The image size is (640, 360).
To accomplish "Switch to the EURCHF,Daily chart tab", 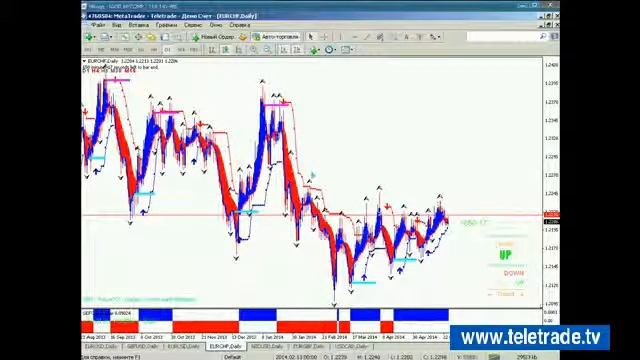I will [225, 347].
